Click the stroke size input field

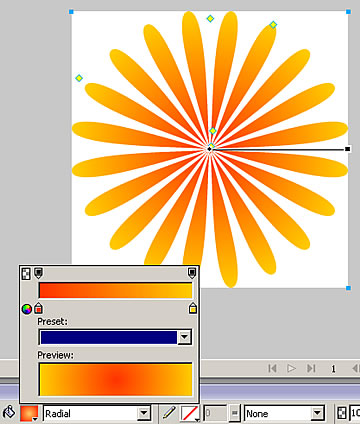(215, 413)
